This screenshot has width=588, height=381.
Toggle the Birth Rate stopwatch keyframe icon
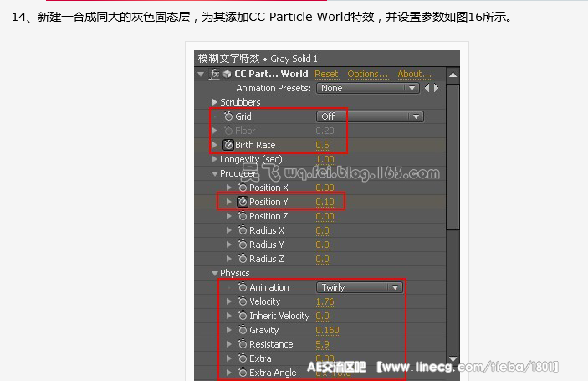228,145
